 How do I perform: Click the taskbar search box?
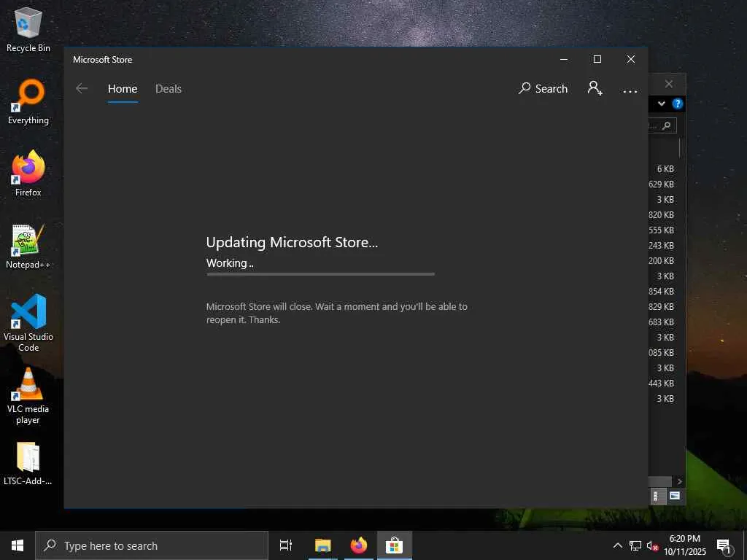[152, 545]
